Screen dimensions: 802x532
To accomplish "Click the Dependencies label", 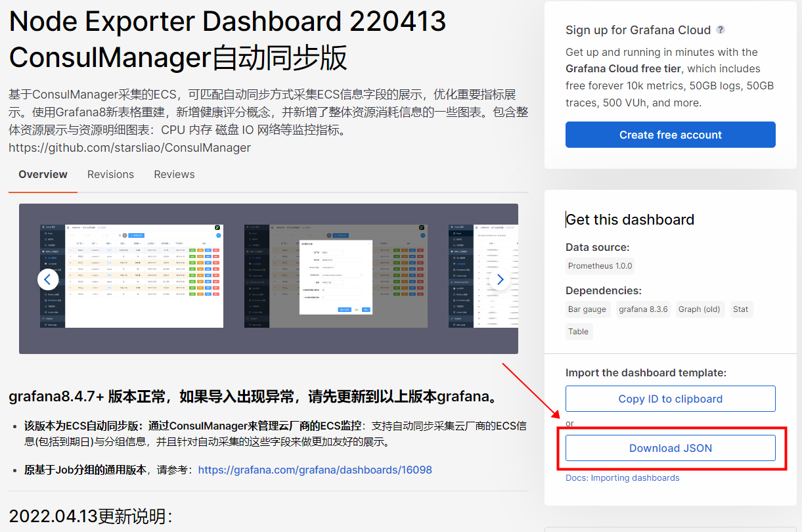I will (x=604, y=291).
